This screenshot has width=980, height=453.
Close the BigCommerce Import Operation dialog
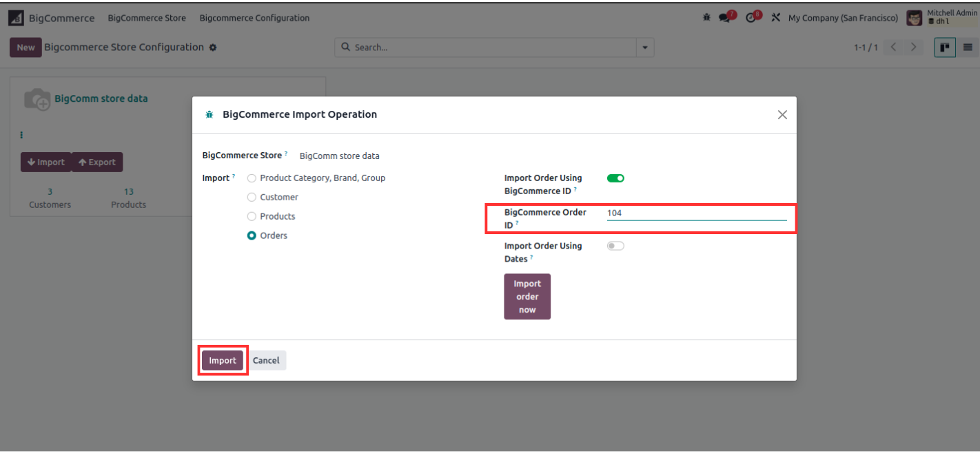point(782,115)
